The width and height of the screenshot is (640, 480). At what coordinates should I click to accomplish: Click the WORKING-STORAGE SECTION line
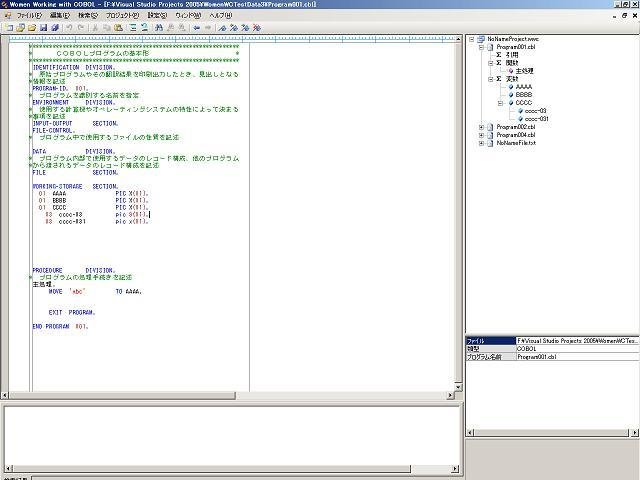click(x=75, y=187)
